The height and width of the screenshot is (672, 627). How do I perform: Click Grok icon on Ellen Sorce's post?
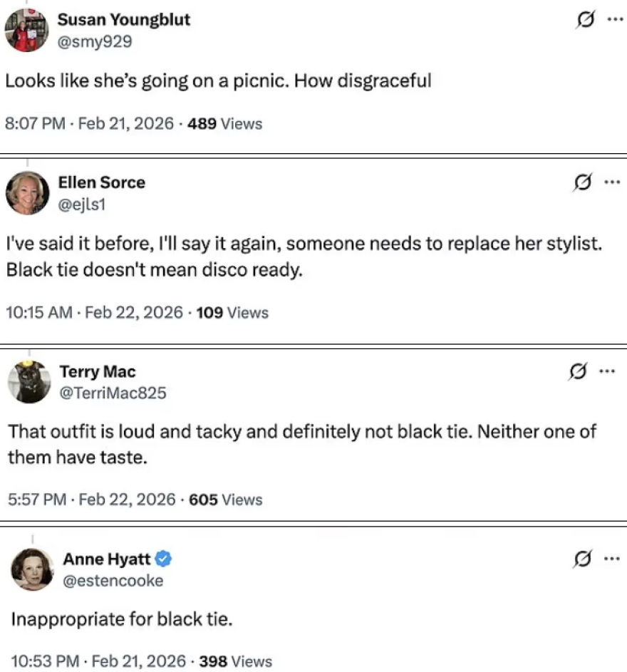[582, 182]
